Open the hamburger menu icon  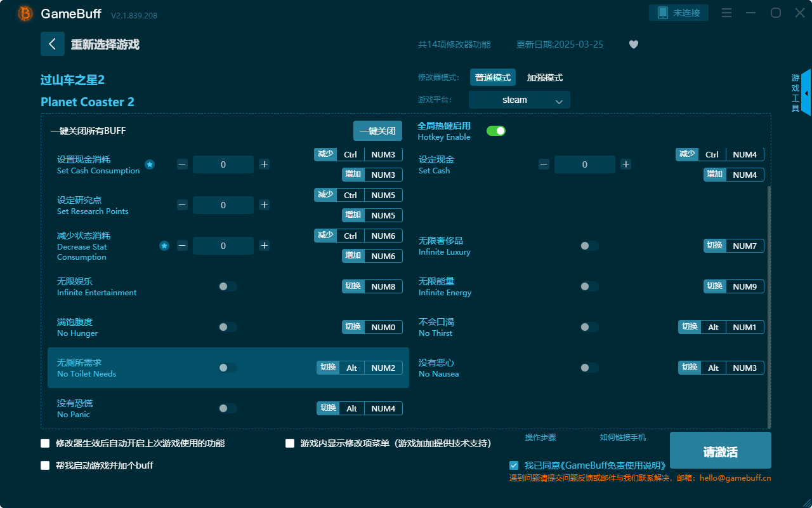point(726,13)
